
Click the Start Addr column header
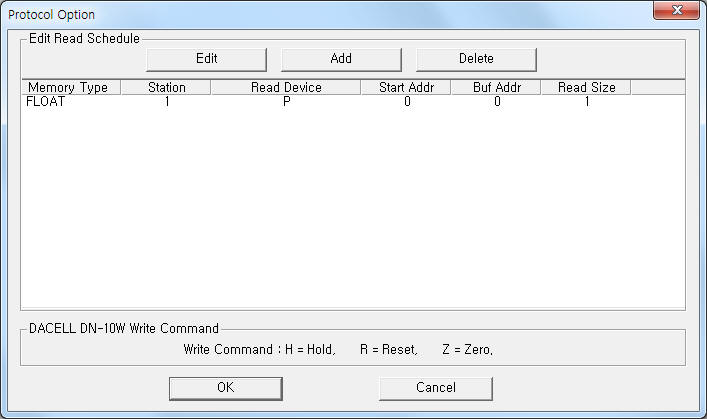coord(406,87)
